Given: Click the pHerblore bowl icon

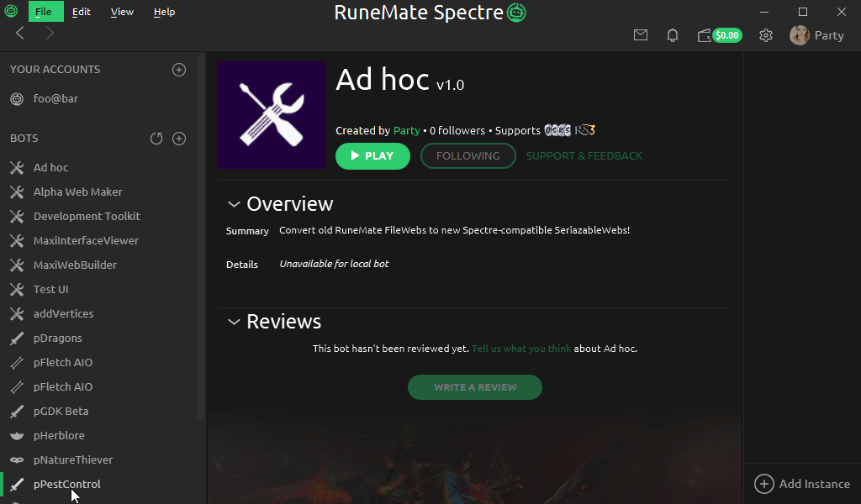Looking at the screenshot, I should click(17, 435).
